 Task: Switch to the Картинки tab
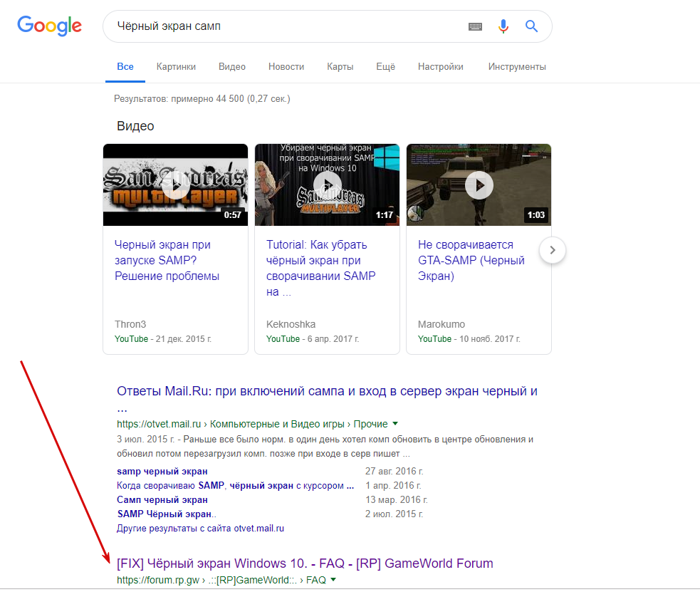point(176,67)
